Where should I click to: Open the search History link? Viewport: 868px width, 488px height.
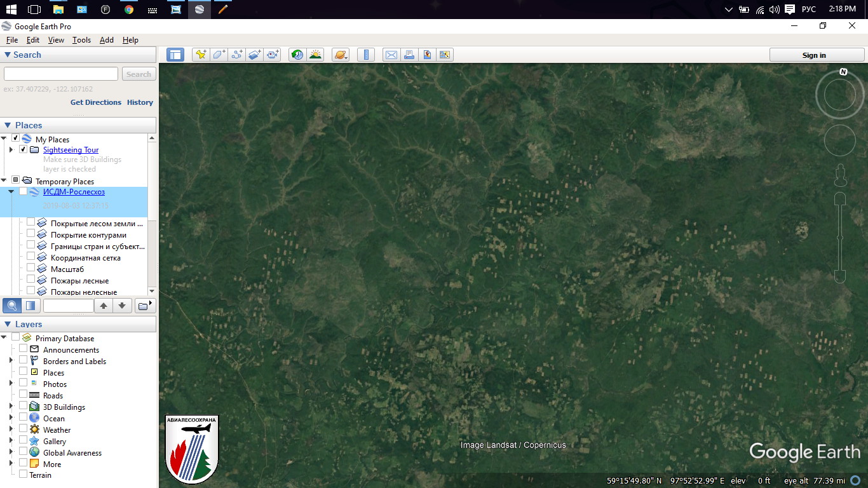pos(140,102)
